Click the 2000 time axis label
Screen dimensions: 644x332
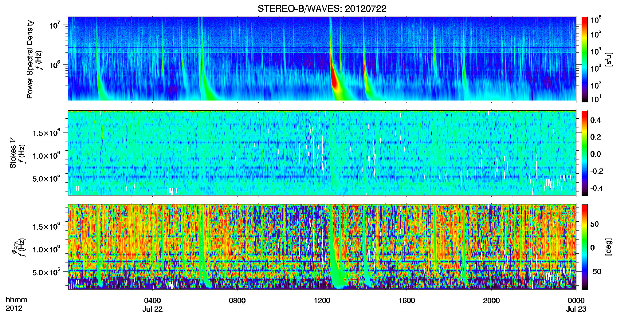pos(491,301)
